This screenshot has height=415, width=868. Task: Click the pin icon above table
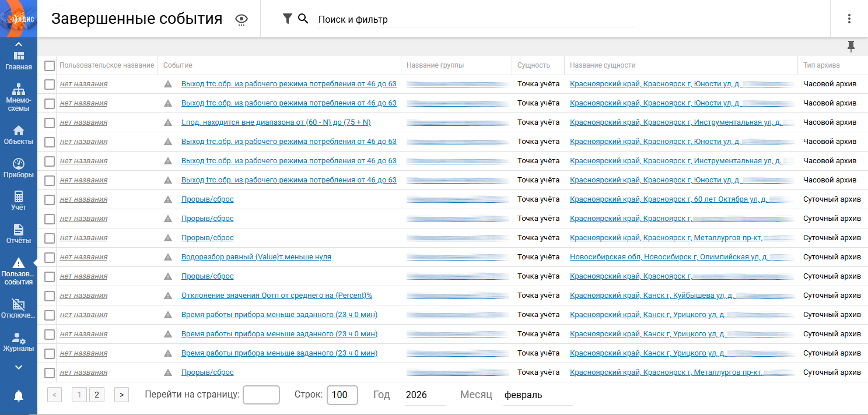click(851, 47)
